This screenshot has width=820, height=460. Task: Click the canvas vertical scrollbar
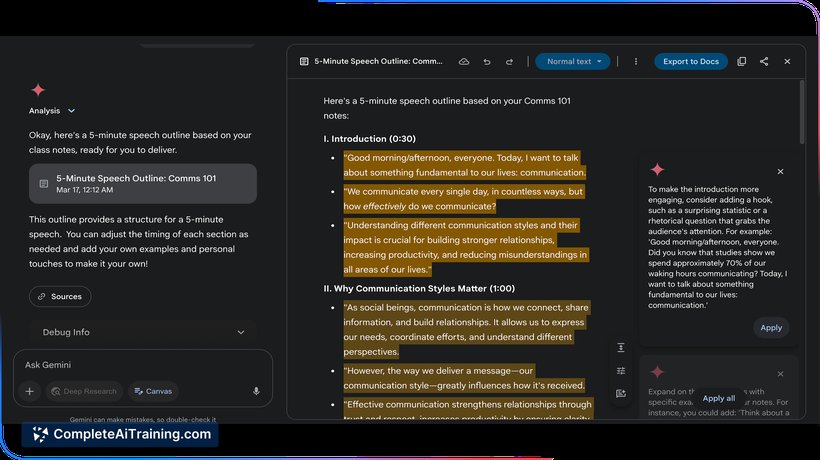tap(802, 112)
